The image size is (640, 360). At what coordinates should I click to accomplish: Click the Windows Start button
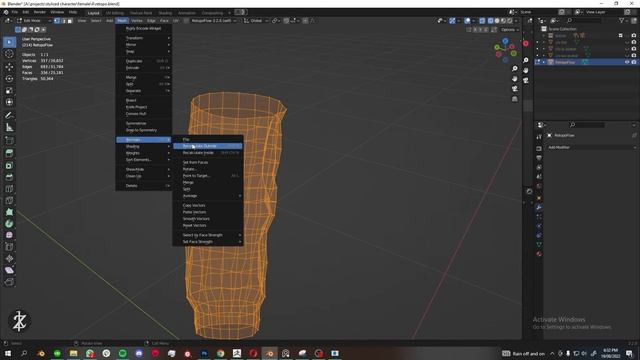pos(8,353)
